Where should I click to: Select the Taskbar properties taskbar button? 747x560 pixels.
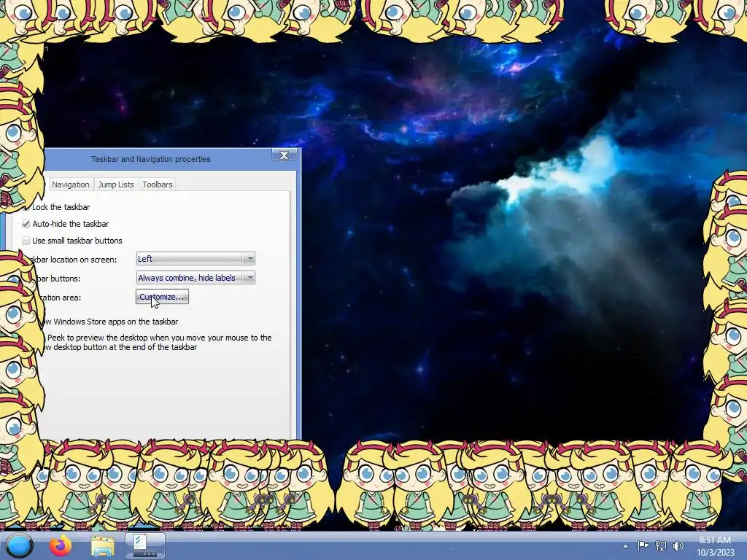tap(145, 545)
